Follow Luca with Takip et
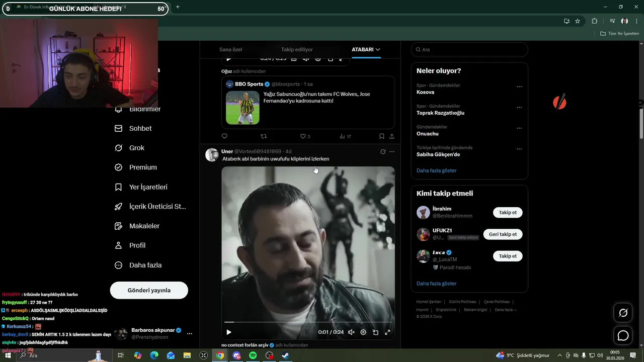This screenshot has width=644, height=362. point(508,256)
